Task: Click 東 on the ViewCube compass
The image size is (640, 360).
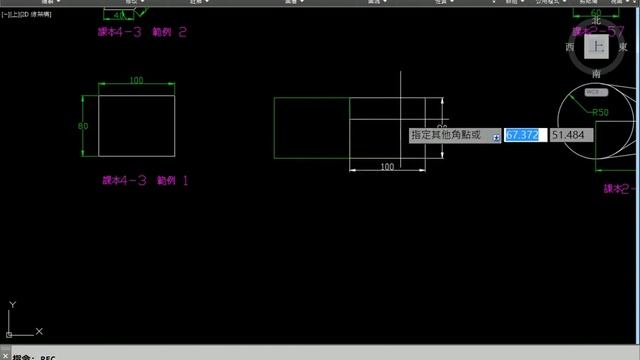Action: pyautogui.click(x=623, y=47)
